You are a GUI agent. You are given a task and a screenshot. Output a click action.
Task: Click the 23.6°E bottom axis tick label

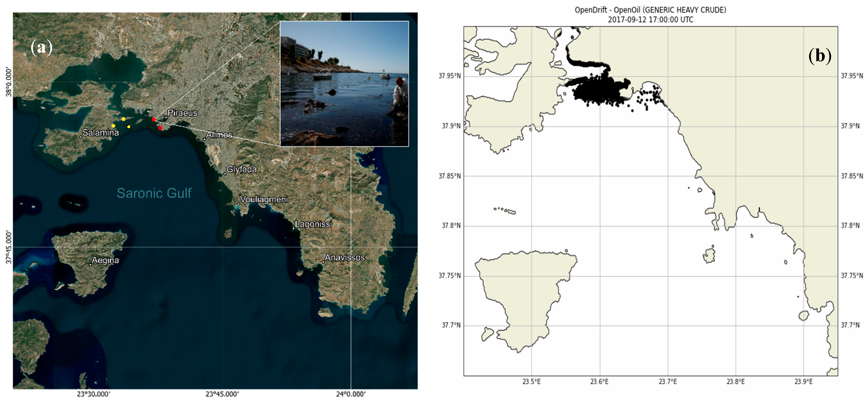[x=599, y=382]
